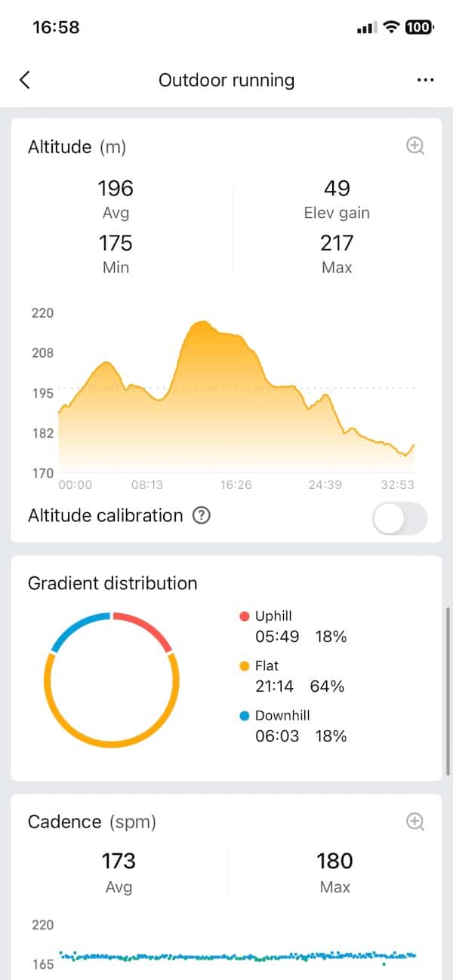The image size is (453, 980).
Task: Tap the 16:26 time axis label
Action: pos(236,484)
